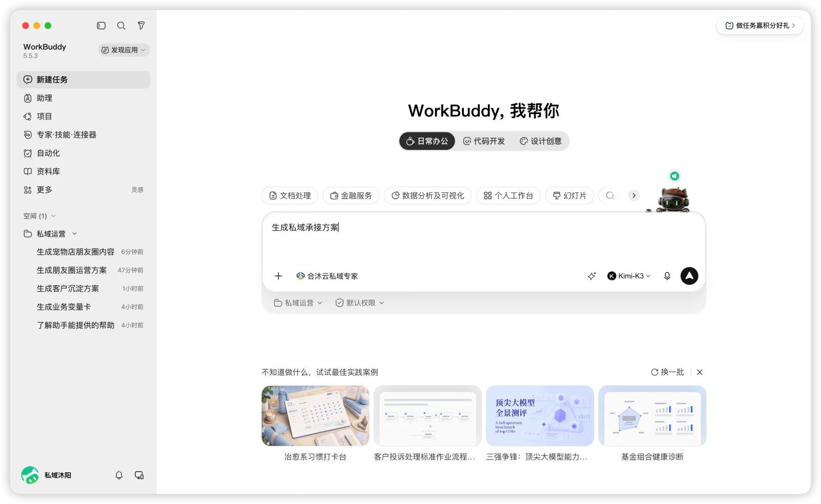Switch to the 日常办公 tab
Screen dimensions: 821x504
[427, 141]
